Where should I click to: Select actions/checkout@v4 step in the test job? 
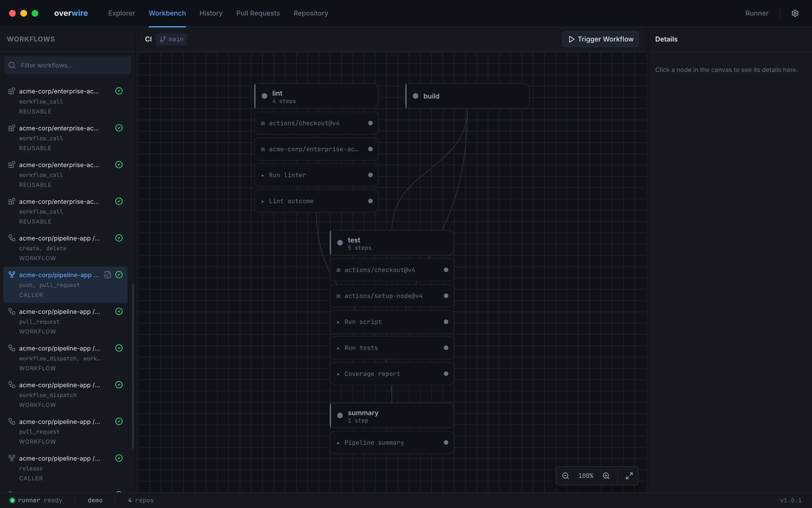(392, 270)
